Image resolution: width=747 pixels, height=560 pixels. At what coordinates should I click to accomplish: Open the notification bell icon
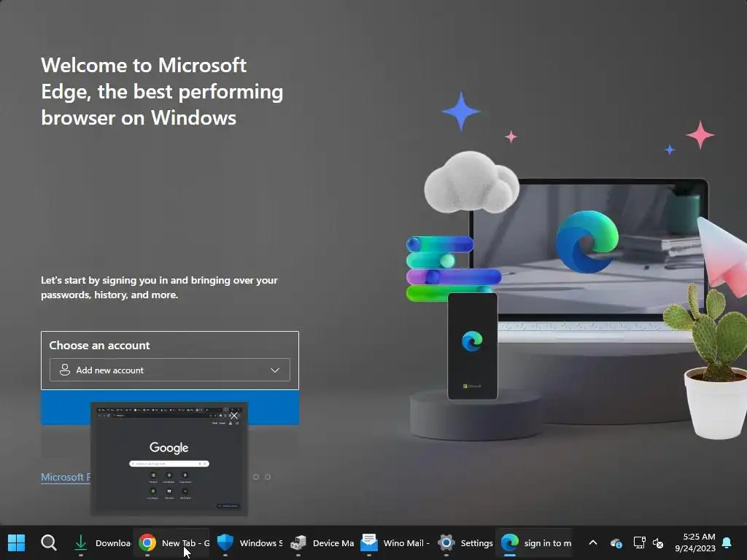coord(727,542)
